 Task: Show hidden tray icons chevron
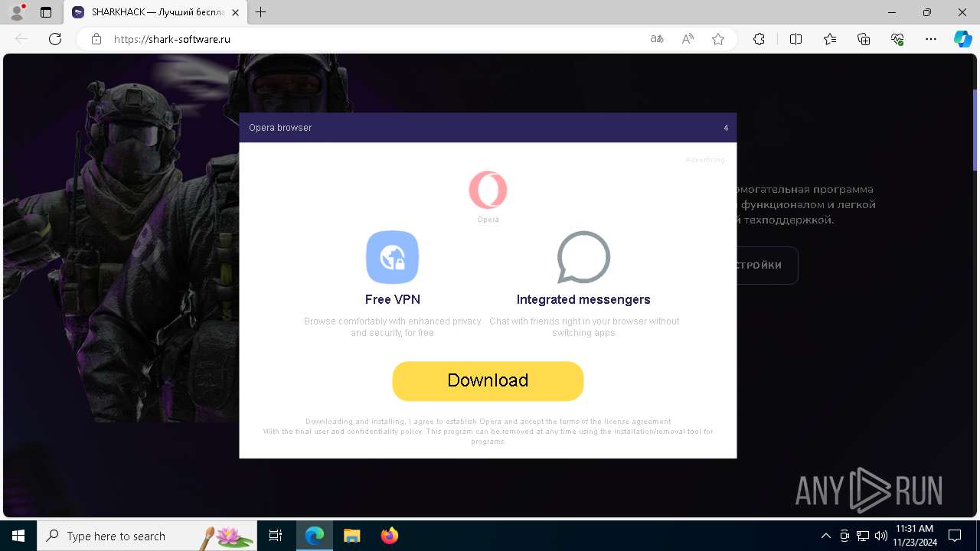825,536
